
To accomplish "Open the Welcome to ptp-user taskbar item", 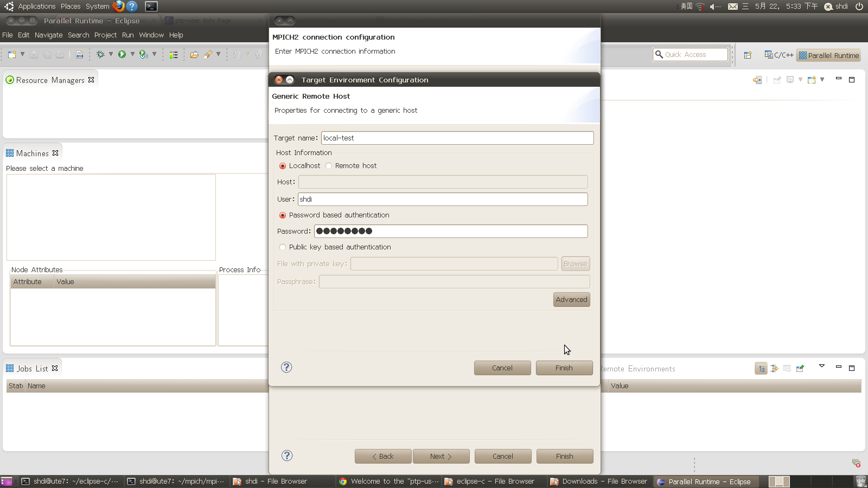I will click(x=388, y=481).
